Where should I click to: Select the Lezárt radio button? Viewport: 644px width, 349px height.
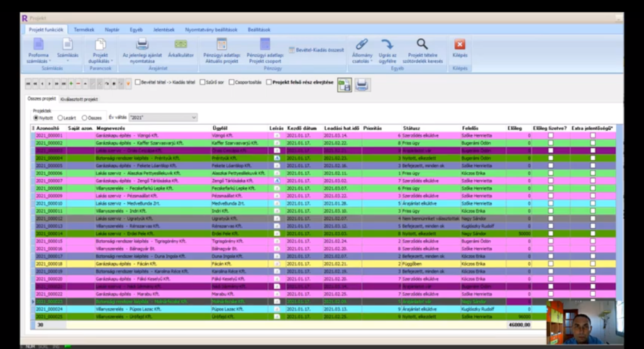[x=60, y=118]
